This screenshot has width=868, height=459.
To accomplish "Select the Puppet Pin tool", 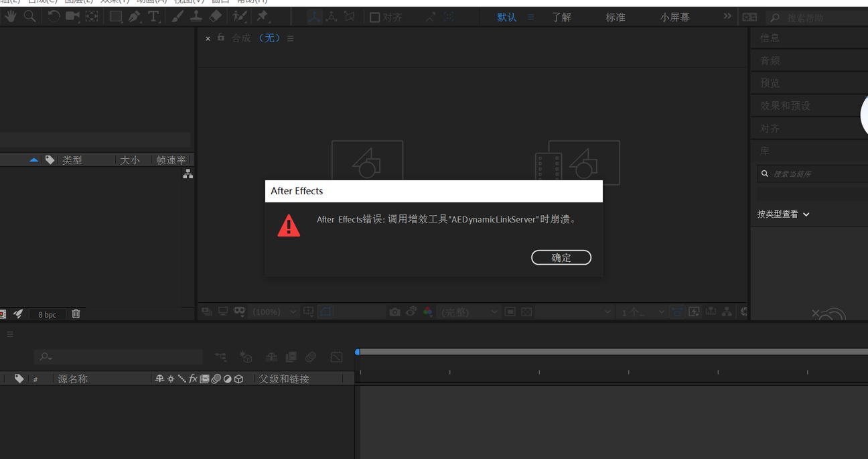I will click(263, 16).
